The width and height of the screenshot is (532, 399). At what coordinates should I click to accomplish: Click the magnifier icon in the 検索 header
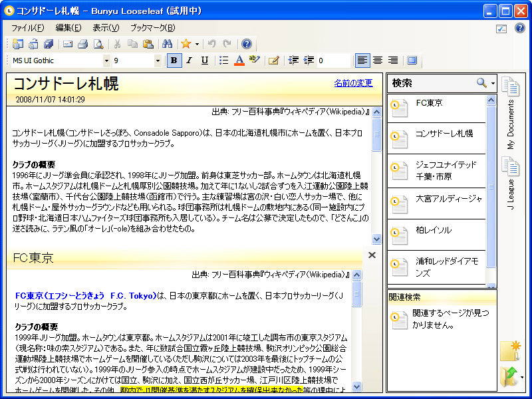click(481, 82)
